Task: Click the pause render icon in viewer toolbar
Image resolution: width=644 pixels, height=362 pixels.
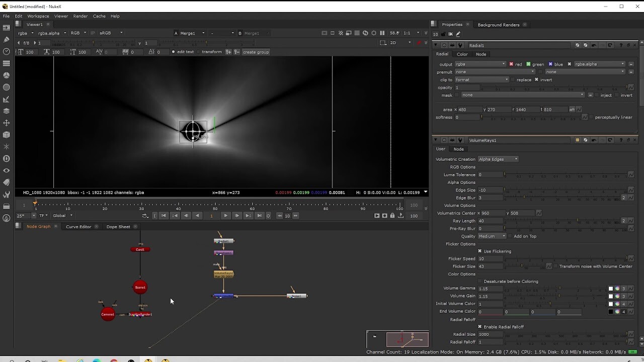Action: point(382,33)
